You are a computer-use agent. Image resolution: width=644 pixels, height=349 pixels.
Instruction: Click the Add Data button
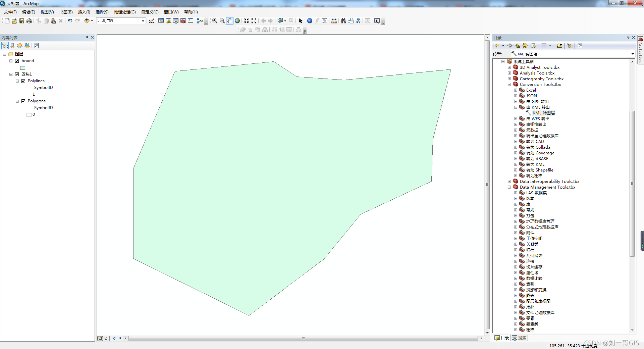coord(87,21)
